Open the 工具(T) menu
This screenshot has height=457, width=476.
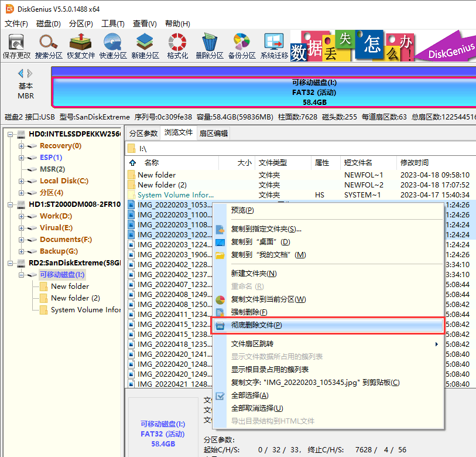113,23
